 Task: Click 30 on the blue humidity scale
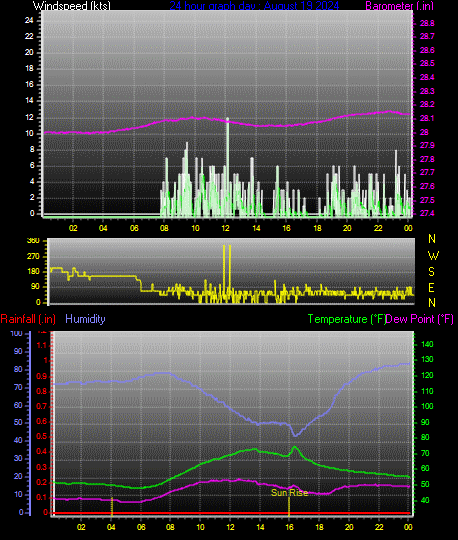18,458
